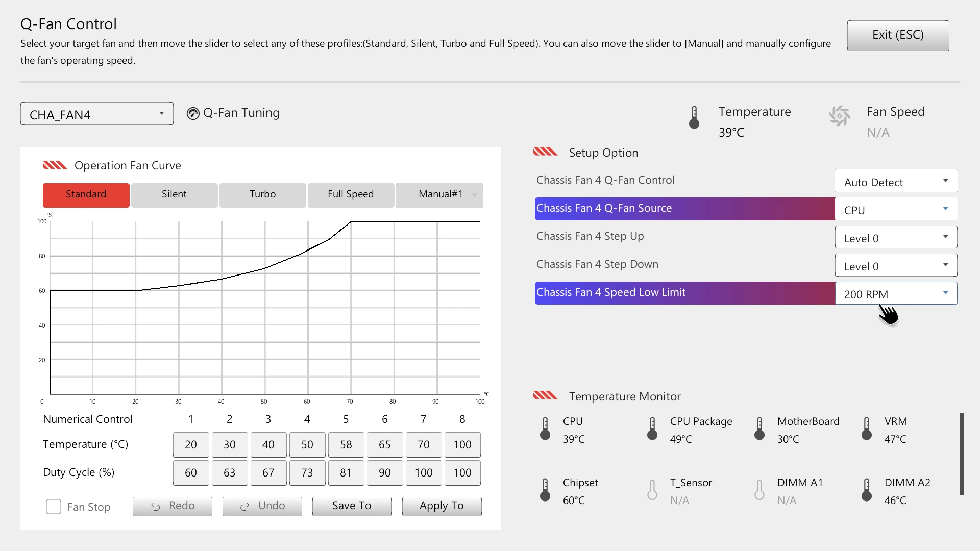Image resolution: width=980 pixels, height=551 pixels.
Task: Click the Temperature thermometer icon at top
Action: 694,117
